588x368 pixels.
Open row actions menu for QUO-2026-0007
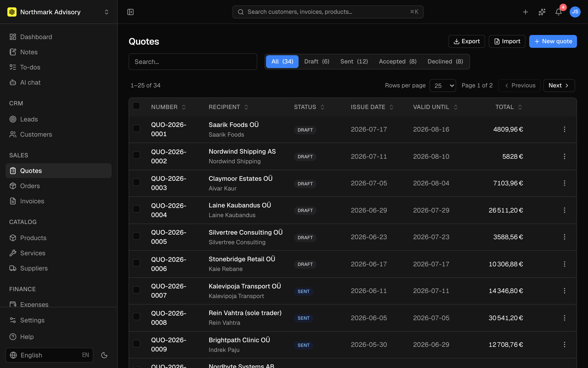564,290
